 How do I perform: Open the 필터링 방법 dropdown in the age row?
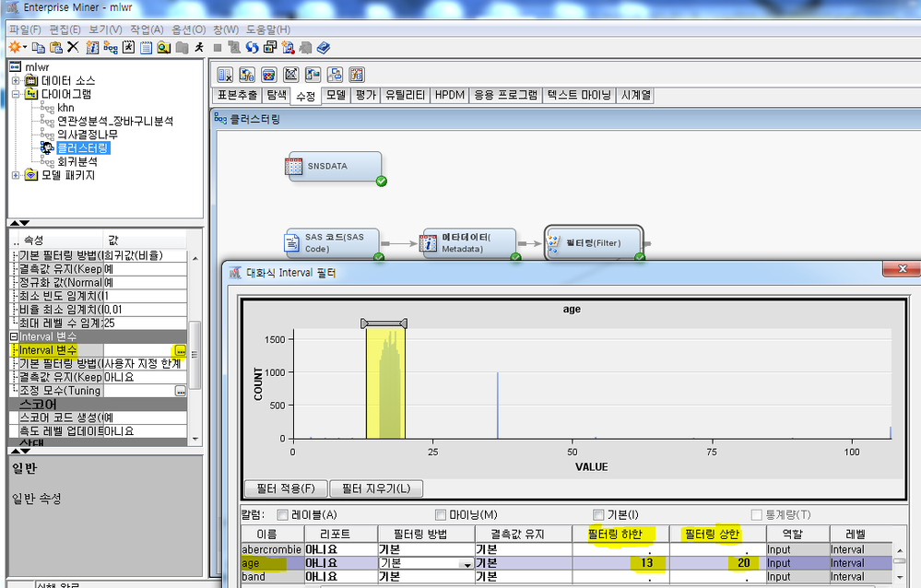pos(467,563)
